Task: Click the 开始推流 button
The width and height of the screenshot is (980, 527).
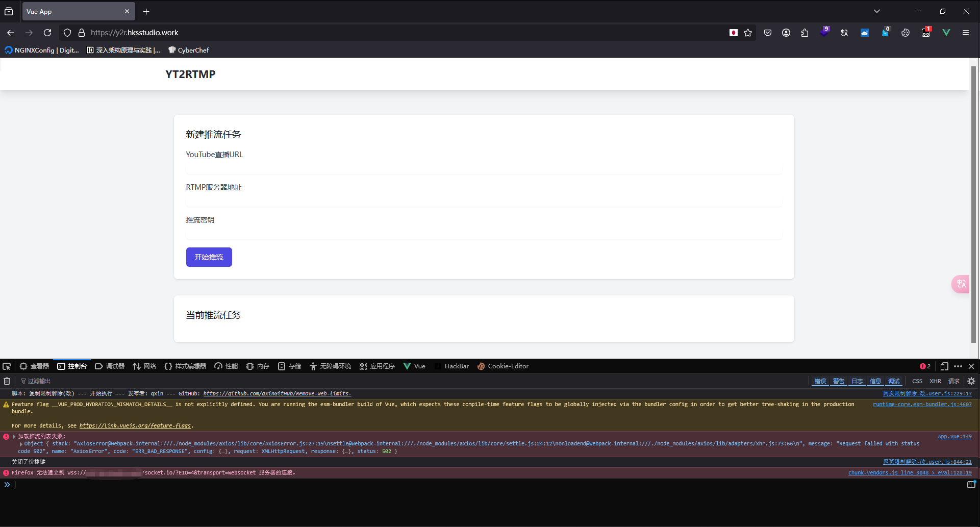Action: [x=209, y=257]
